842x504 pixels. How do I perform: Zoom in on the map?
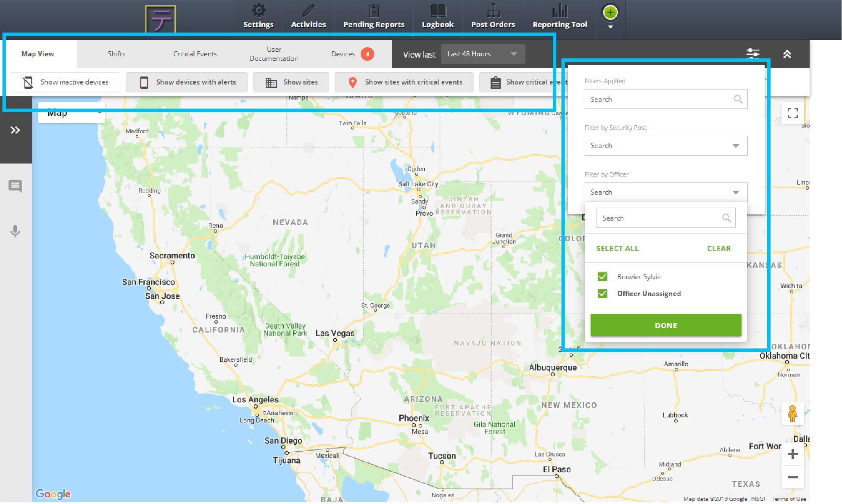point(792,454)
